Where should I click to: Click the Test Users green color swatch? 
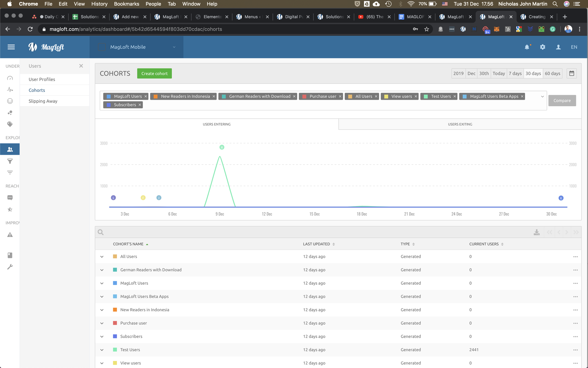point(115,349)
